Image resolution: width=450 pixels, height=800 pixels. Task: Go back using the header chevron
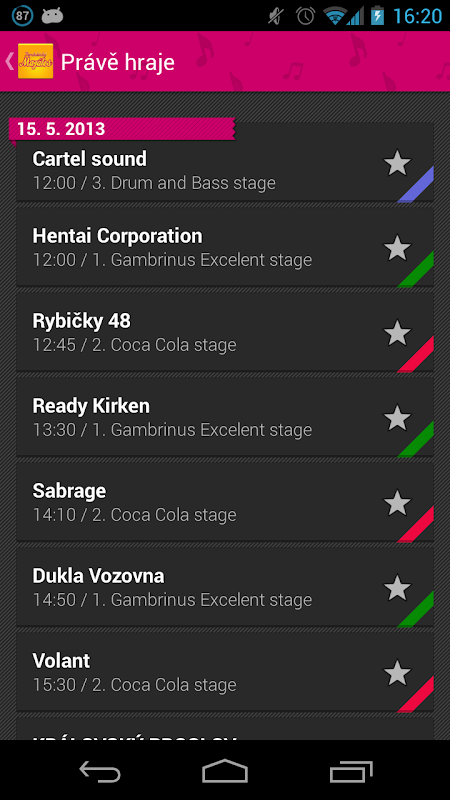click(9, 61)
